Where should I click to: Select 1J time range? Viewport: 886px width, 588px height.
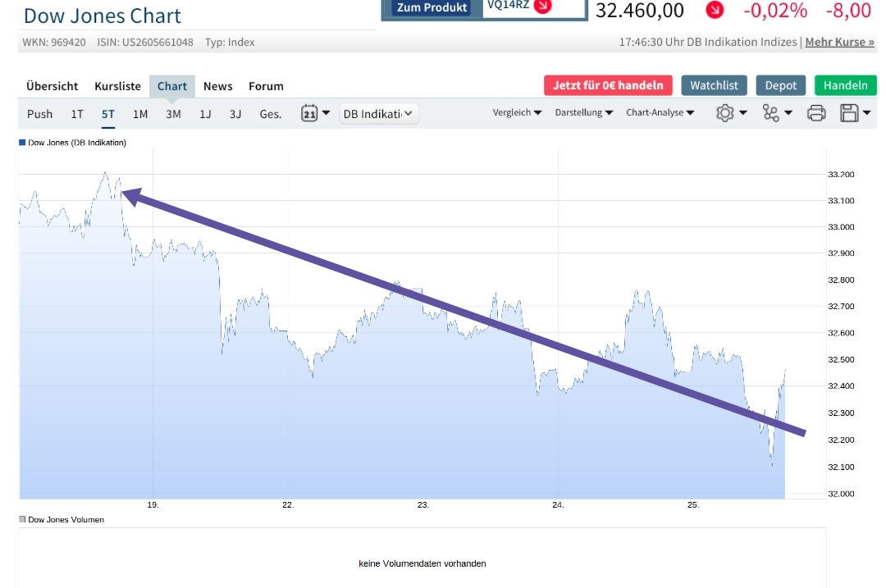205,113
